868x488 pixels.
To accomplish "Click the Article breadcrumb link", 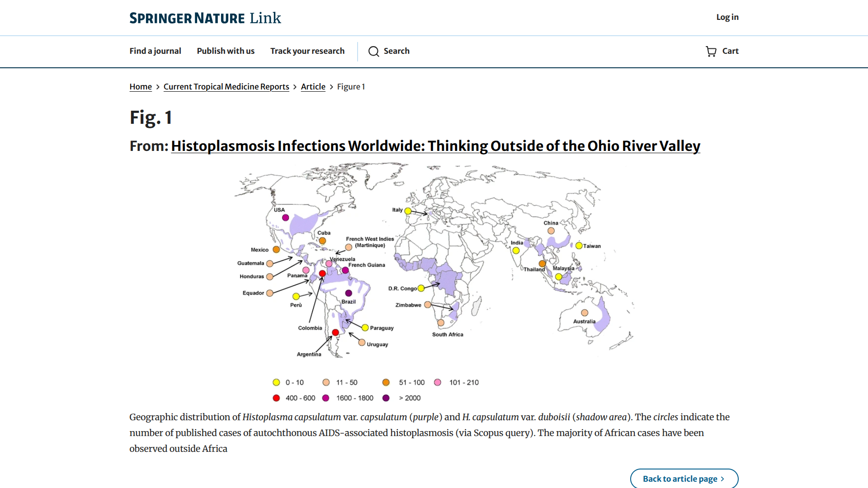I will [313, 87].
